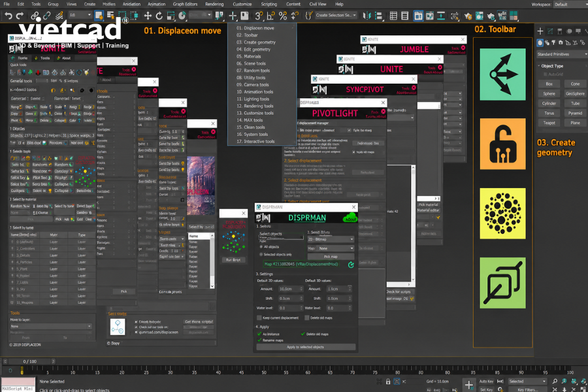Select the Selected objects only radio button

(x=261, y=254)
